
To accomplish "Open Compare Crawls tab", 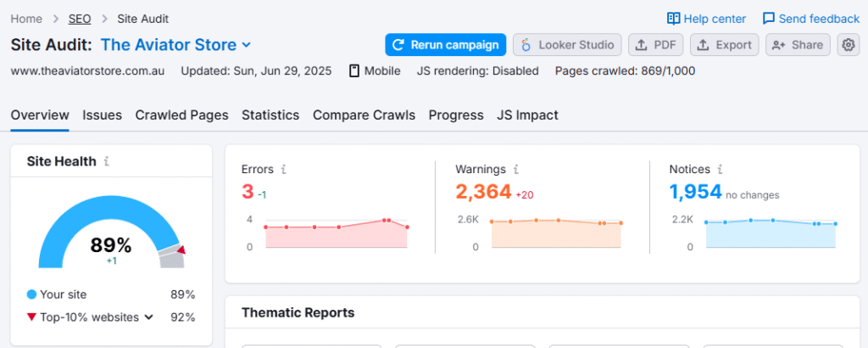I will 364,115.
